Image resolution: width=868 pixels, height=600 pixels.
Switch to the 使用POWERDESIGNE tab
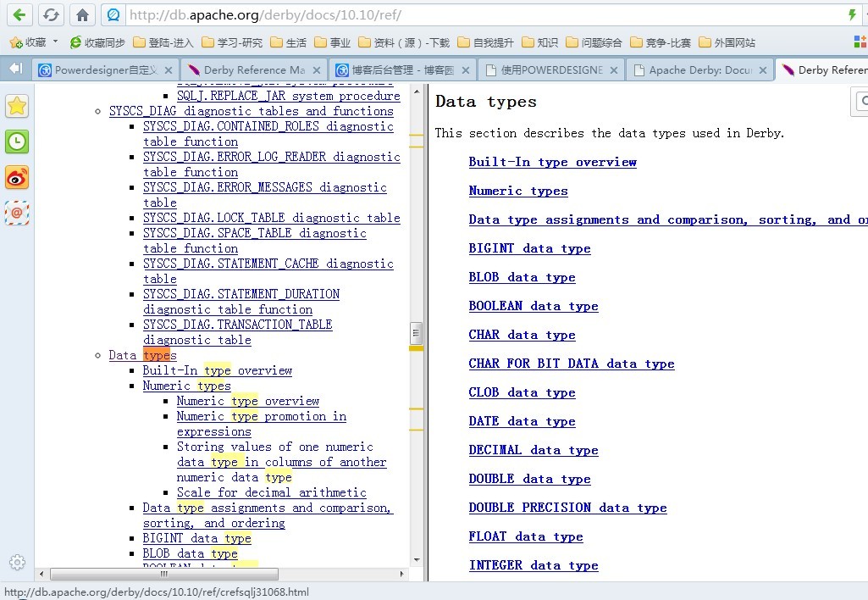tap(551, 69)
